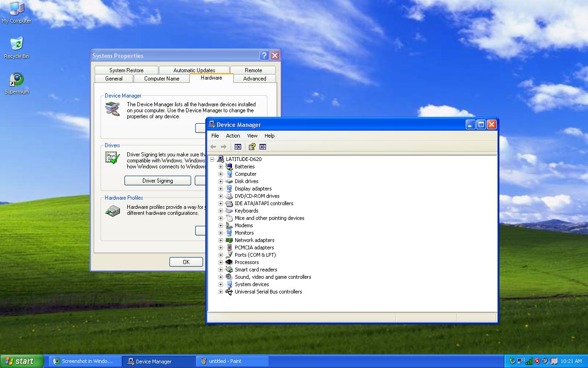Select the Batteries category icon
The width and height of the screenshot is (588, 368).
pos(229,167)
